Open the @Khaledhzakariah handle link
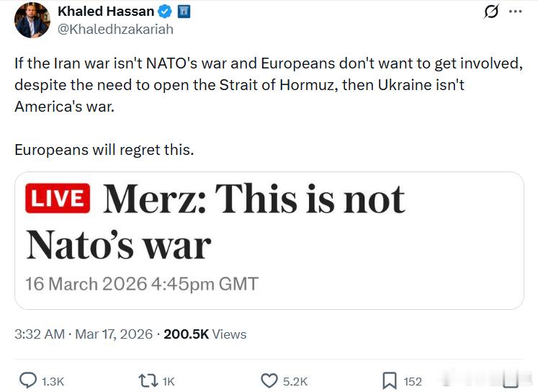This screenshot has width=538, height=392. point(115,30)
